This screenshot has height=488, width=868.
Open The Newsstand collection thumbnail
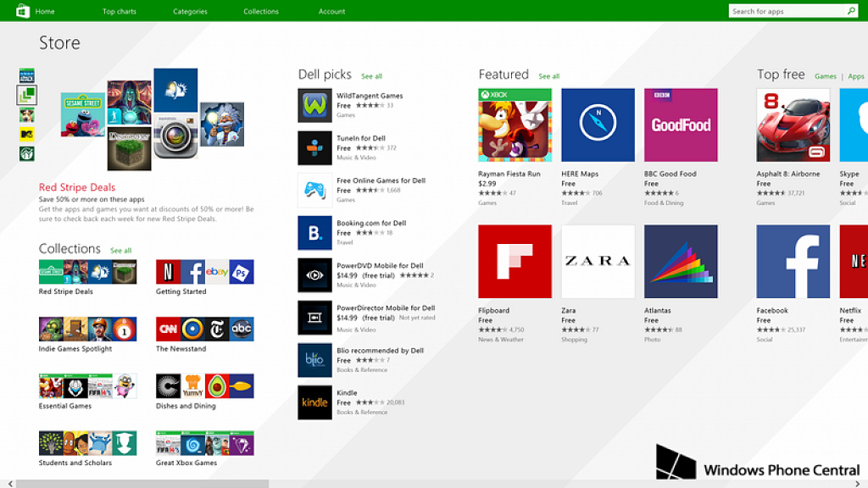pyautogui.click(x=205, y=329)
